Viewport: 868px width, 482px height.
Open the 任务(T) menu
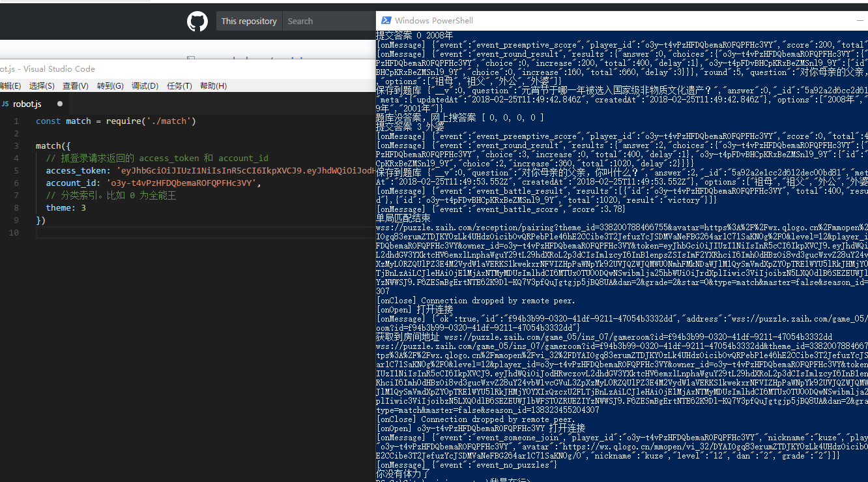(179, 86)
